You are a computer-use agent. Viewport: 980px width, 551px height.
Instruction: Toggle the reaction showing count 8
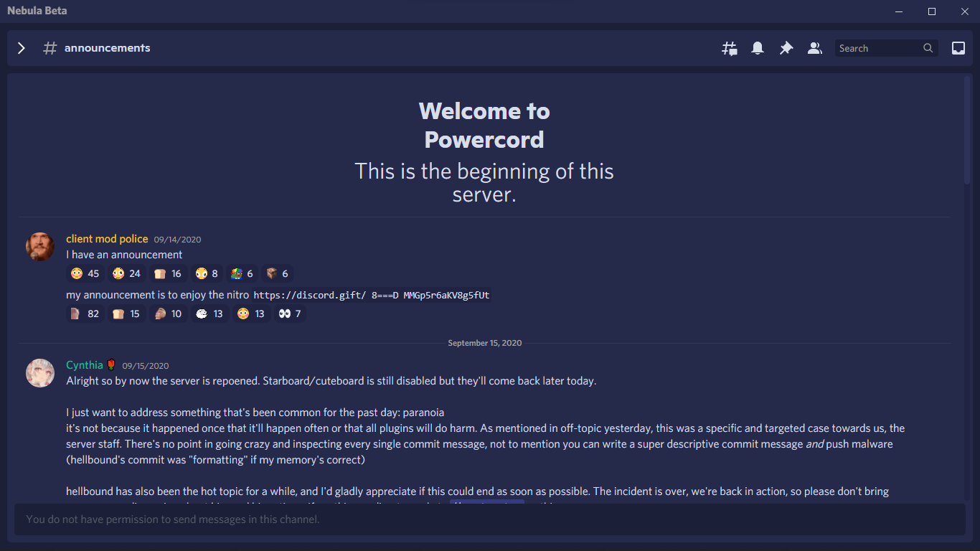[207, 273]
